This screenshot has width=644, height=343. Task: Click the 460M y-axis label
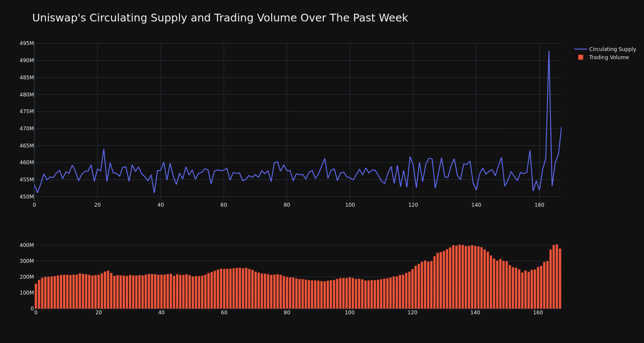tap(27, 162)
